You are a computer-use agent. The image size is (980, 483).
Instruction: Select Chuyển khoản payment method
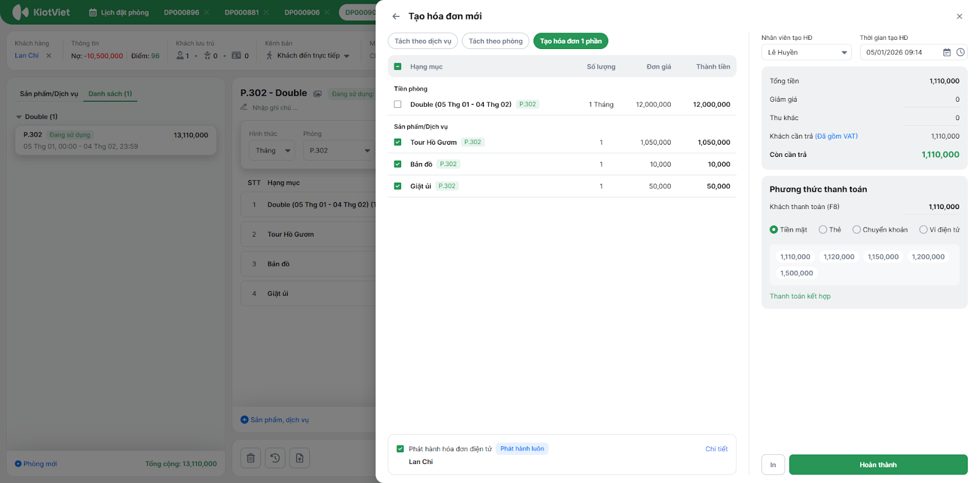click(x=856, y=230)
